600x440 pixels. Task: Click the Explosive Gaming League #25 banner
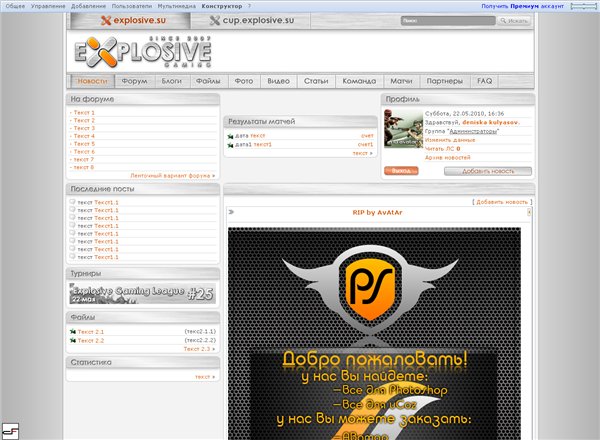[x=142, y=293]
